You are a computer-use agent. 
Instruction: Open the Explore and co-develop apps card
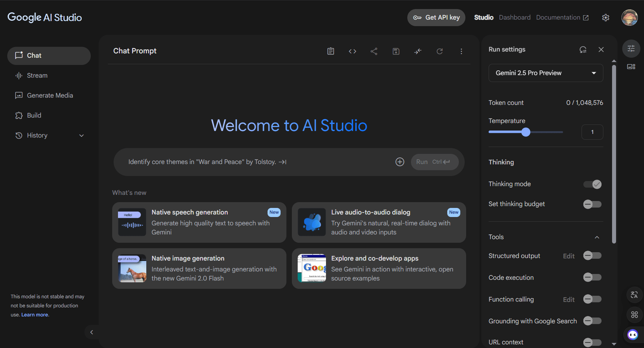pyautogui.click(x=379, y=269)
